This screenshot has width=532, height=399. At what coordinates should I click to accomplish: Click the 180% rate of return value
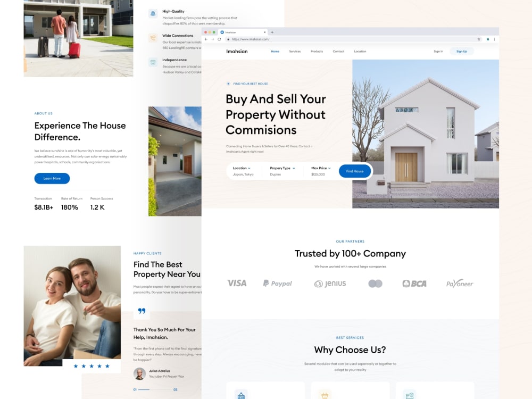pos(70,207)
